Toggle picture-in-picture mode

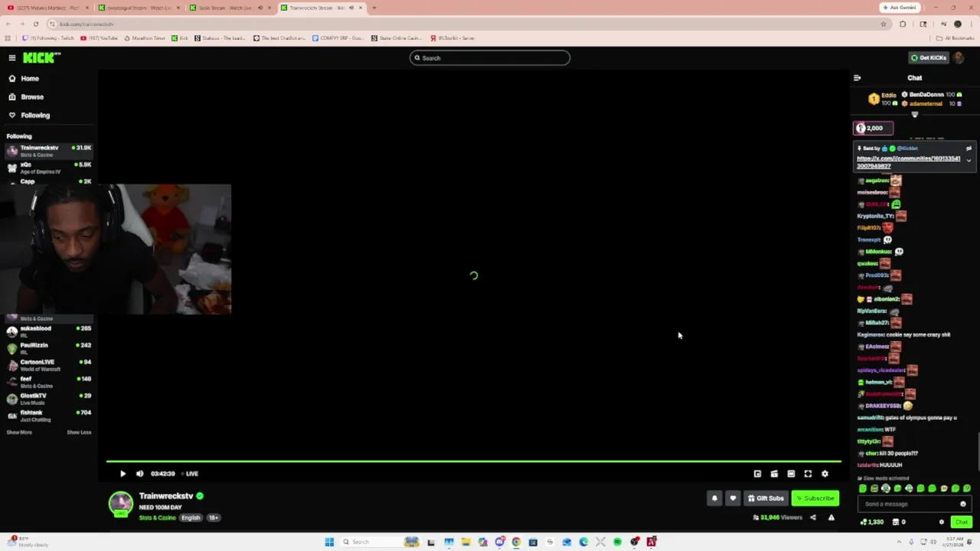pos(757,474)
